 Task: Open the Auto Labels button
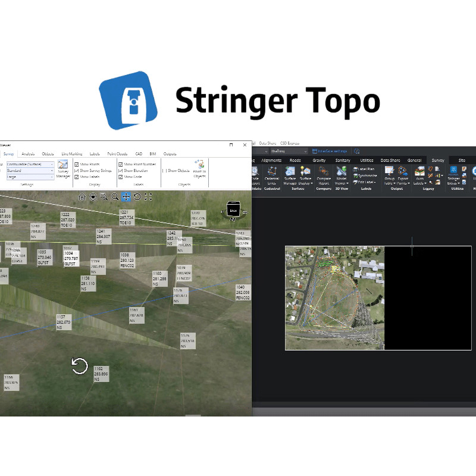[420, 176]
